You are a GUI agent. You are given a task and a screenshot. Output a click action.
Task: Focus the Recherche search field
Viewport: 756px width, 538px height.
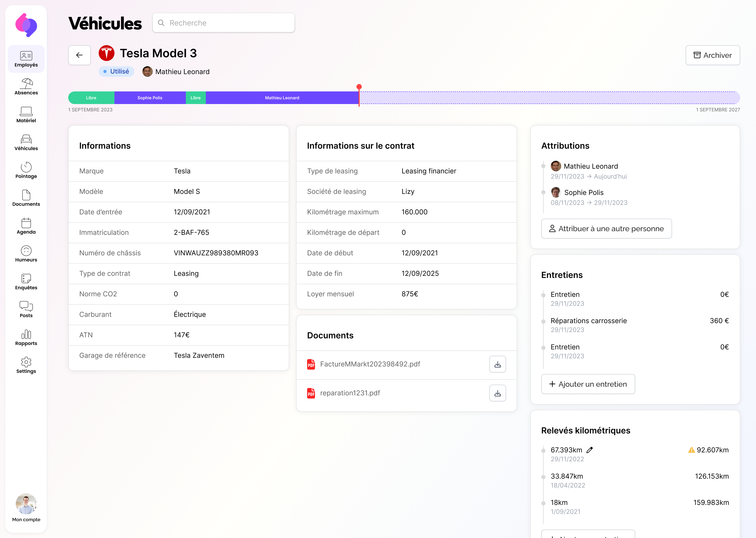click(223, 23)
